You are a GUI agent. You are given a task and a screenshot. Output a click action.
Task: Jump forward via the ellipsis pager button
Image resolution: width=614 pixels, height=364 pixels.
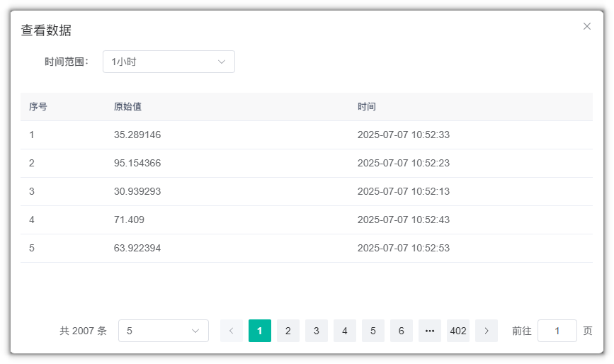point(430,331)
